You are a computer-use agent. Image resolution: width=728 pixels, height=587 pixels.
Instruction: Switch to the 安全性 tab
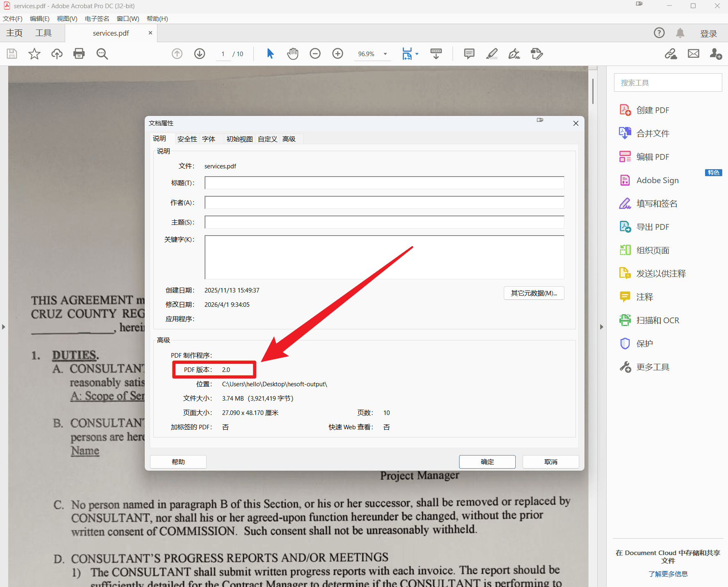click(x=187, y=139)
